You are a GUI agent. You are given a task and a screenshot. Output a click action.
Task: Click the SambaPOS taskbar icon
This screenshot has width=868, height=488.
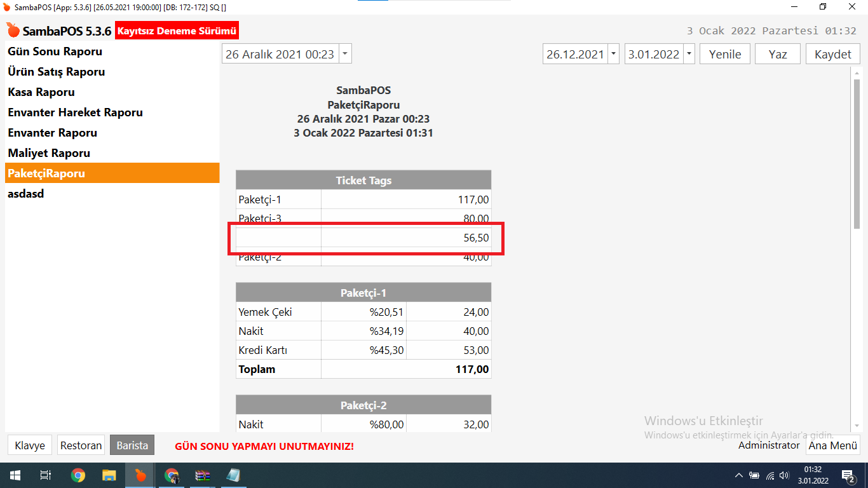coord(140,475)
